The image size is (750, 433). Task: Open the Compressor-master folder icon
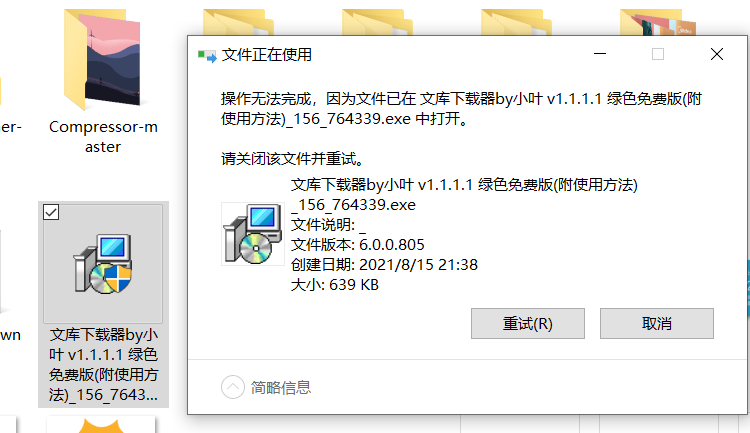click(103, 60)
